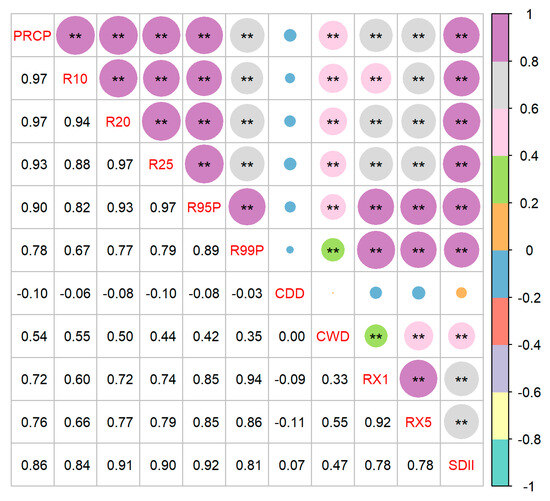Screen dimensions: 550x501
Task: Click the R10 diagonal label
Action: point(75,79)
